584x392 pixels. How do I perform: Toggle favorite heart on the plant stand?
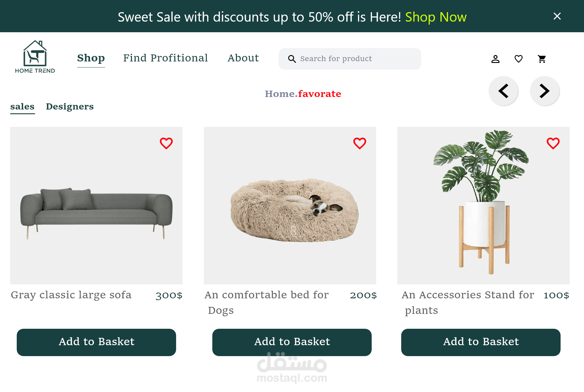click(x=553, y=143)
